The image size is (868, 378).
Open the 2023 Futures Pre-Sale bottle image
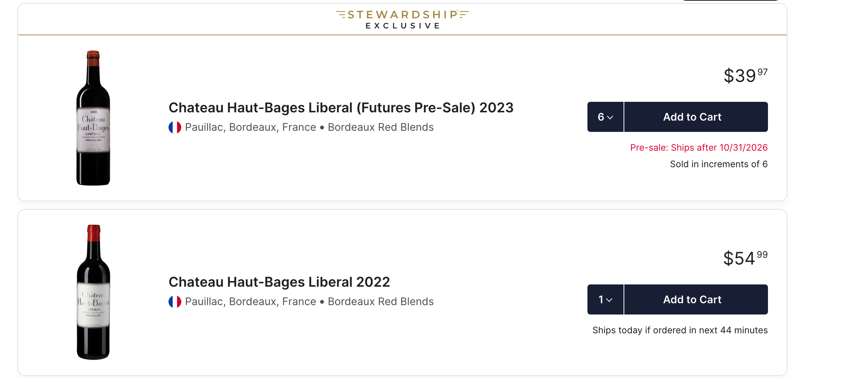click(x=93, y=118)
